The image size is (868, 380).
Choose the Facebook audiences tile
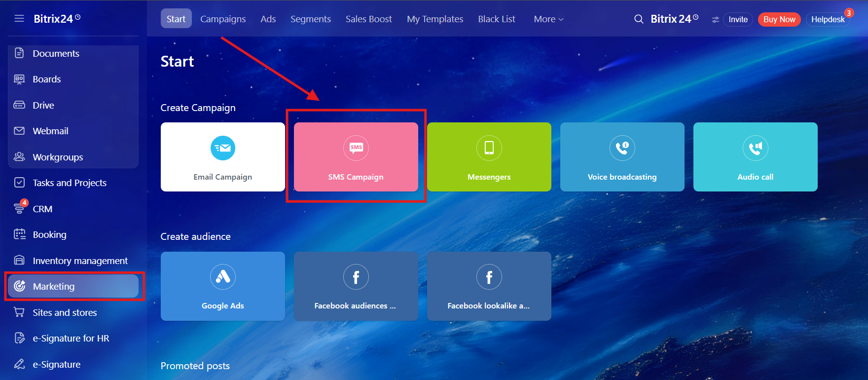pos(356,286)
